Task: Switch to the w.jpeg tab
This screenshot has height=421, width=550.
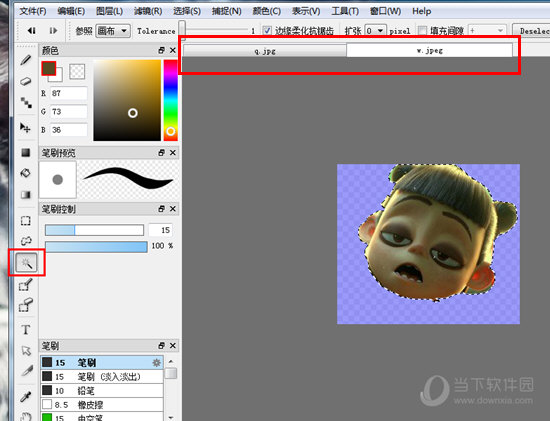Action: [x=430, y=50]
